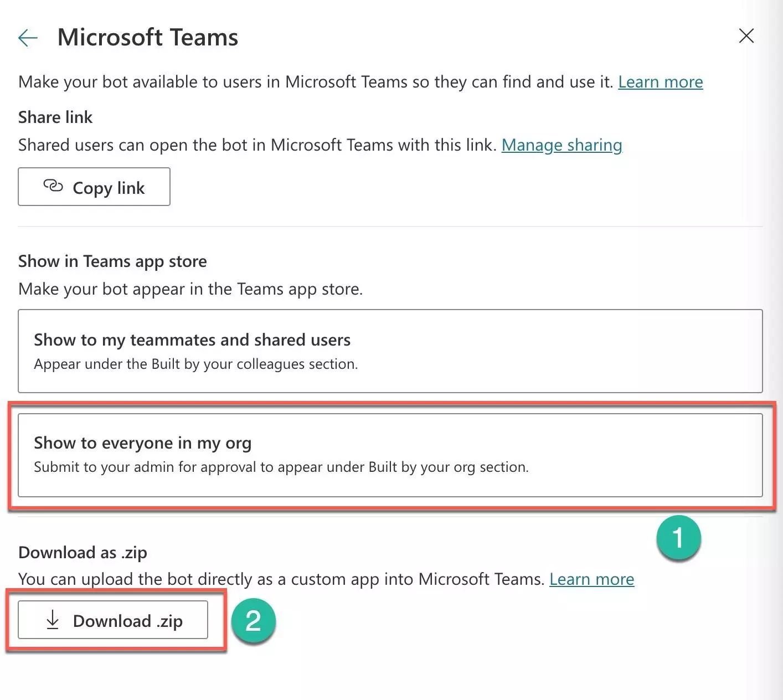Screen dimensions: 783x700
Task: Click the chain link icon in Copy link
Action: pyautogui.click(x=53, y=186)
